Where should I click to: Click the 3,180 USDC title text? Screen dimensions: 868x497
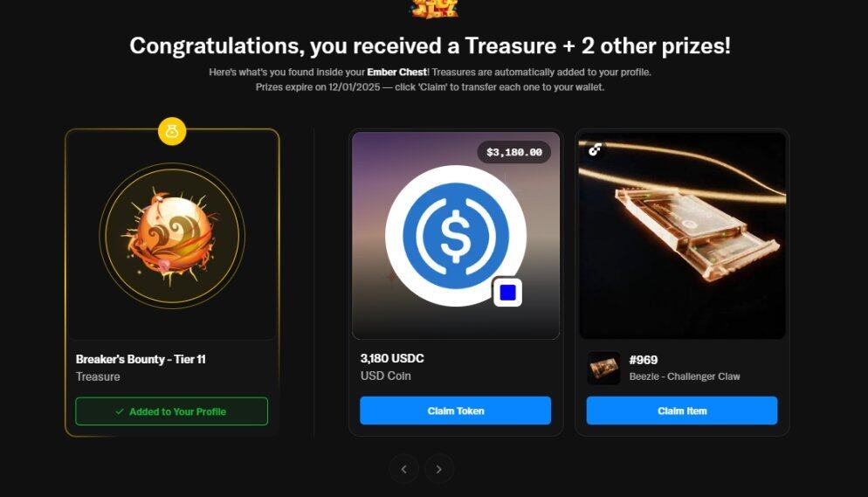(392, 359)
